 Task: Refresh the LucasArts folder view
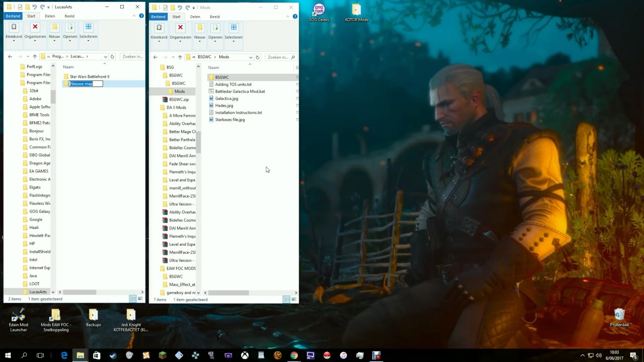tap(112, 56)
